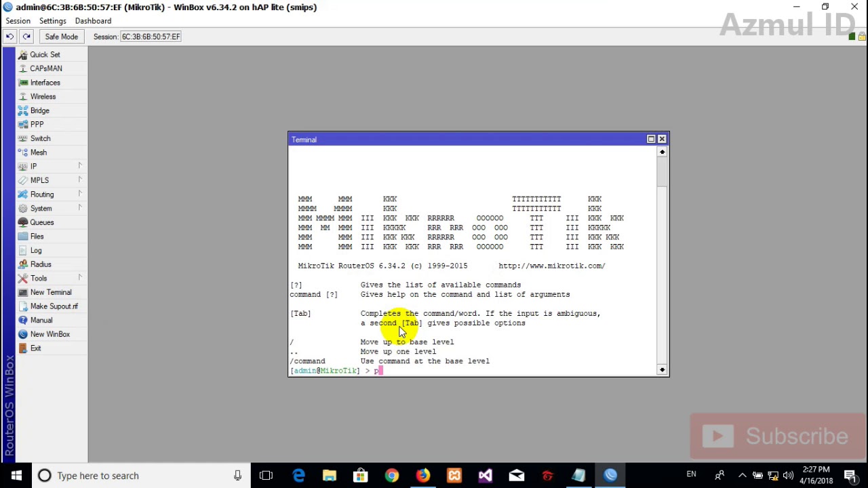Open the Session menu

(18, 21)
